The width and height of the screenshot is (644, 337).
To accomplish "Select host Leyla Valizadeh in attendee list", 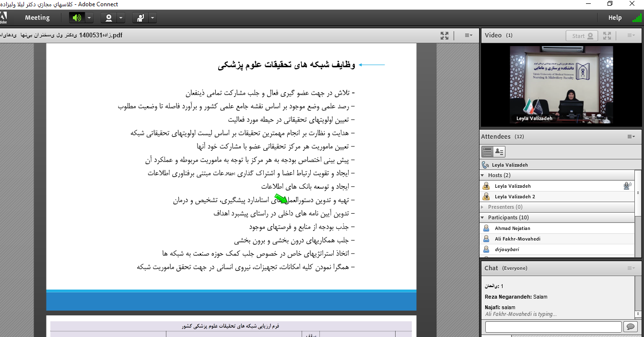I will point(557,186).
